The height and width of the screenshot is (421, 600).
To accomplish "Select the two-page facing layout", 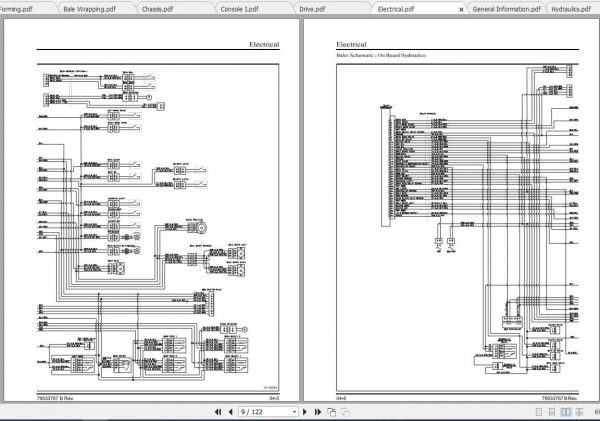I will click(x=565, y=412).
